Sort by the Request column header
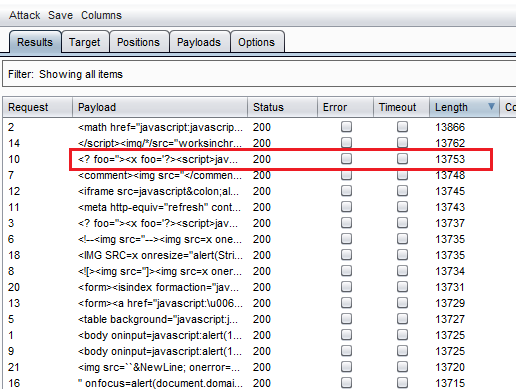The height and width of the screenshot is (389, 516). point(37,107)
